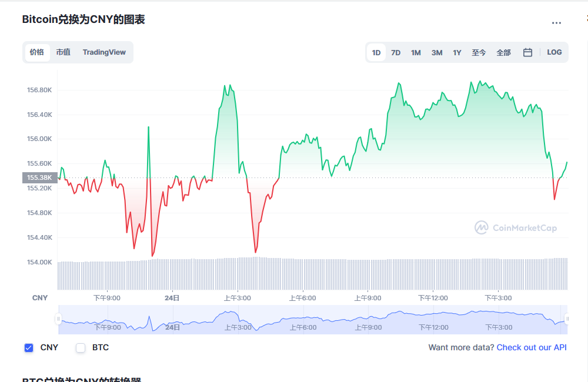Select the 1D time range
Image resolution: width=588 pixels, height=382 pixels.
(x=376, y=52)
